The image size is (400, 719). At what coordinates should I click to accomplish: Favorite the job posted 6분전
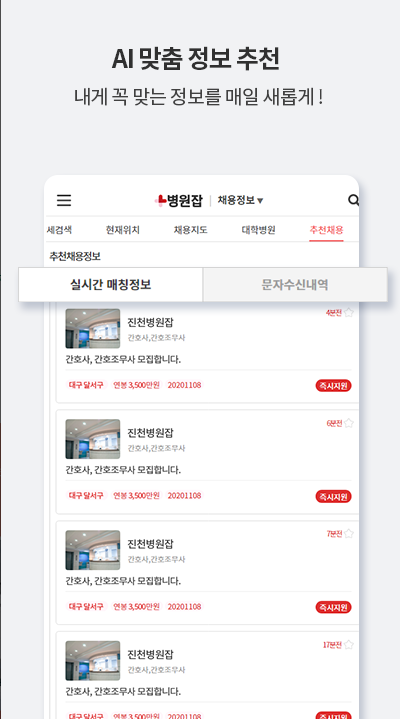[x=349, y=423]
